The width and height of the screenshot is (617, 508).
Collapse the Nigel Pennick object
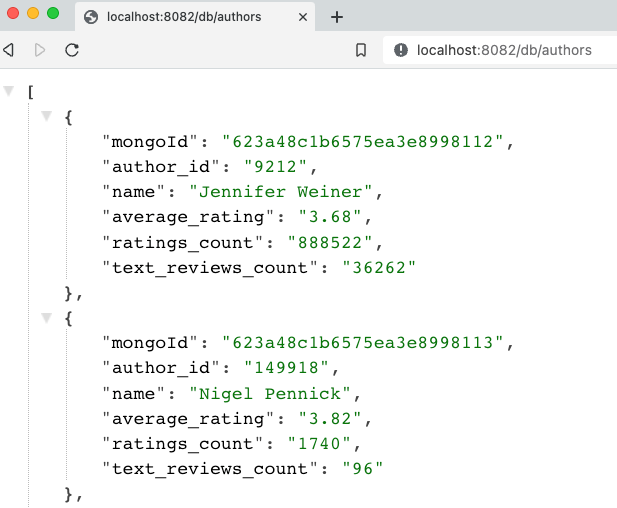click(46, 318)
